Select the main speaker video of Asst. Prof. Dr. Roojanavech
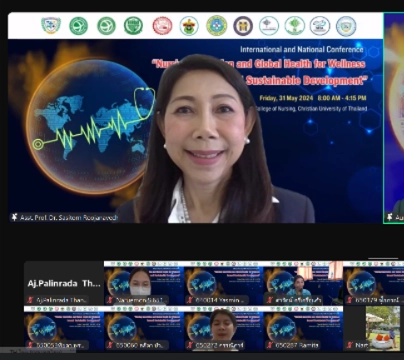 pyautogui.click(x=195, y=118)
